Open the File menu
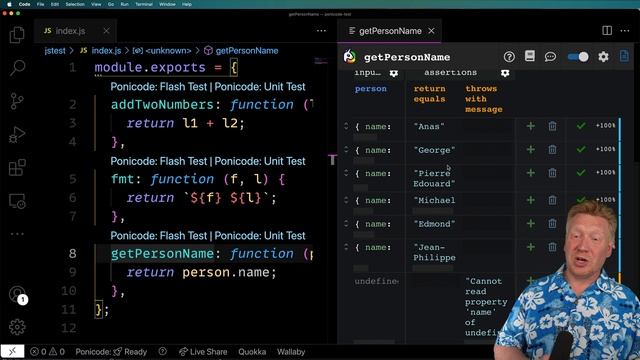640x360 pixels. [x=40, y=4]
